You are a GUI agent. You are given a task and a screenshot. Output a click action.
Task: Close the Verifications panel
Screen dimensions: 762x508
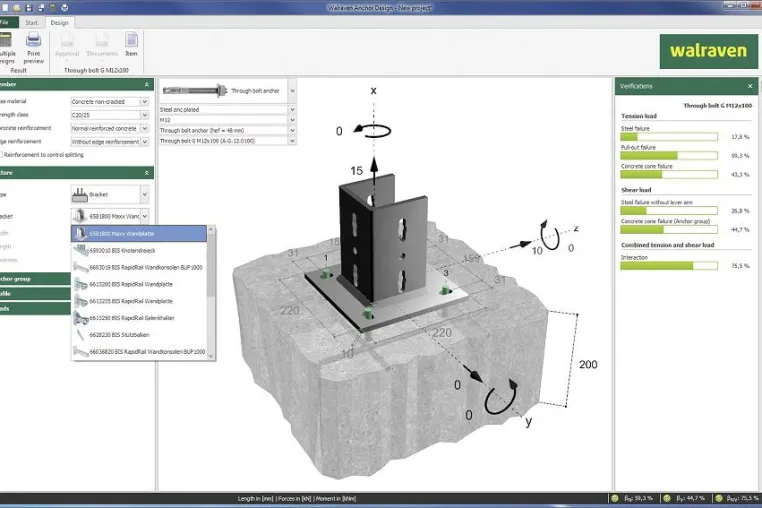pos(750,86)
